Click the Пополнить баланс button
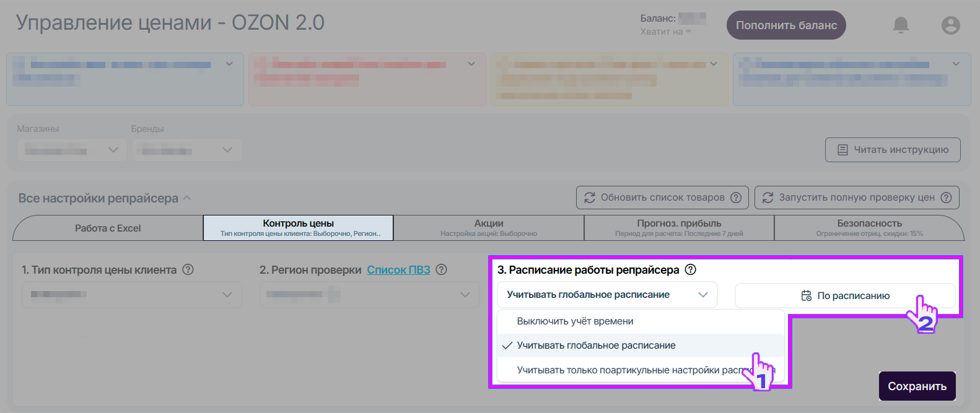This screenshot has width=980, height=413. (786, 25)
